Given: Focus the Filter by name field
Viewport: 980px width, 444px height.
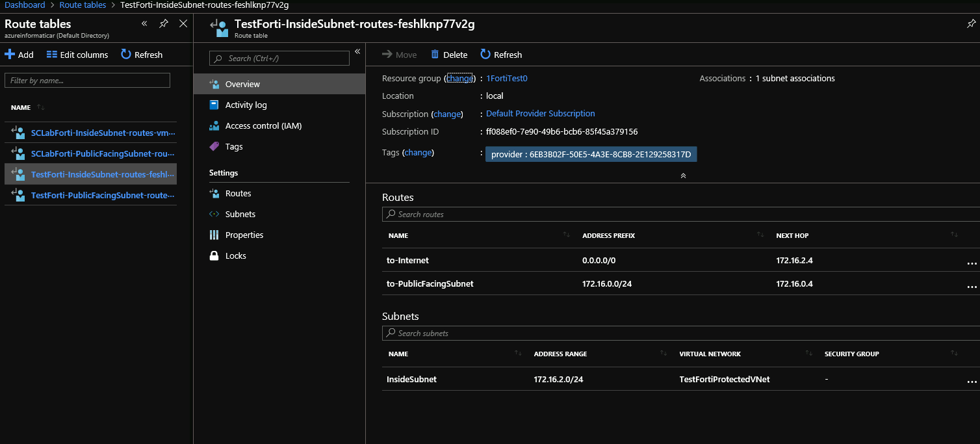Looking at the screenshot, I should click(87, 81).
